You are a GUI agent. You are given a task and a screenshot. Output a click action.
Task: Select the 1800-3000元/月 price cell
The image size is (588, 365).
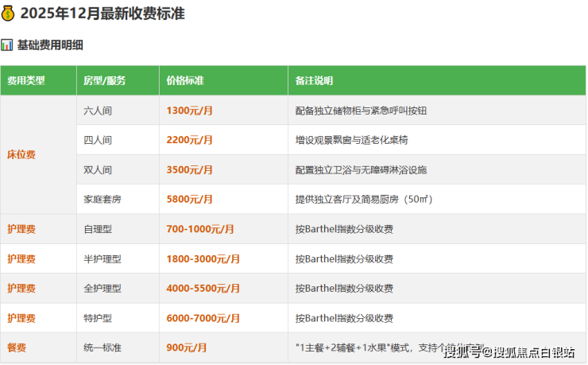pyautogui.click(x=203, y=258)
